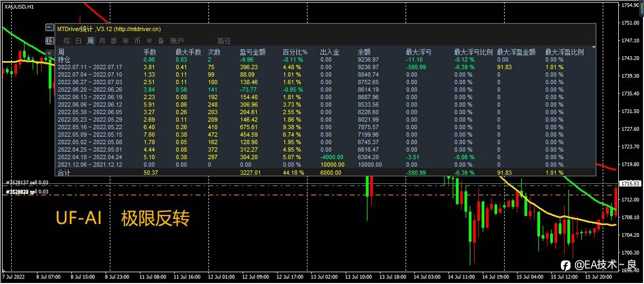Open the 备 notes tab
Image resolution: width=644 pixels, height=284 pixels.
point(161,41)
